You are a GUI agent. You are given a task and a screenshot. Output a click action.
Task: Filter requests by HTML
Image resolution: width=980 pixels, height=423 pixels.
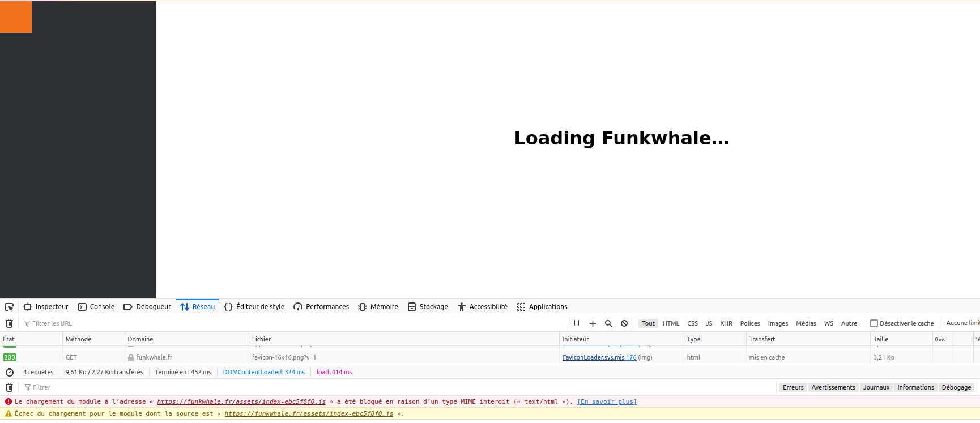pyautogui.click(x=671, y=323)
